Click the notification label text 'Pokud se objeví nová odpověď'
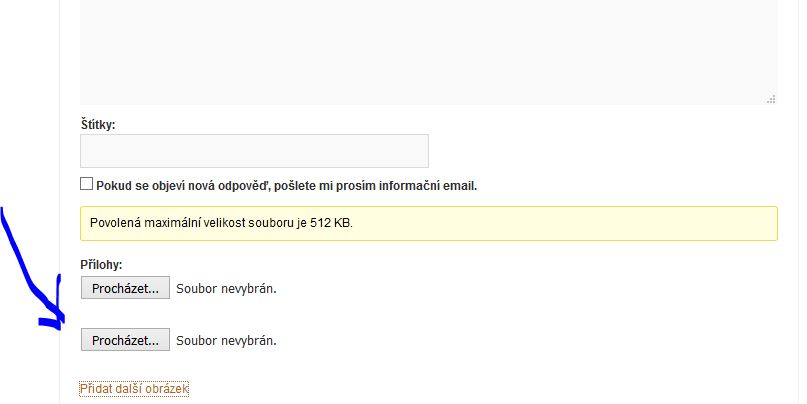The image size is (807, 404). click(x=184, y=186)
